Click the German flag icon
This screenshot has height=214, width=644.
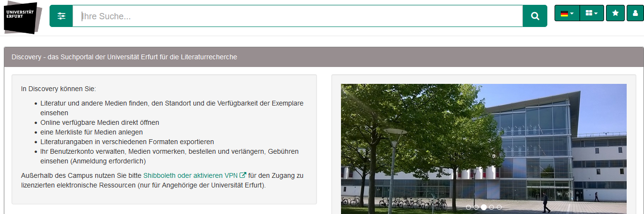coord(564,13)
